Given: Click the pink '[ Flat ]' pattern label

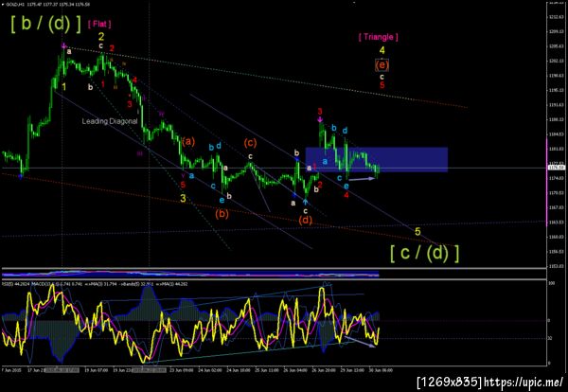Looking at the screenshot, I should (x=99, y=24).
